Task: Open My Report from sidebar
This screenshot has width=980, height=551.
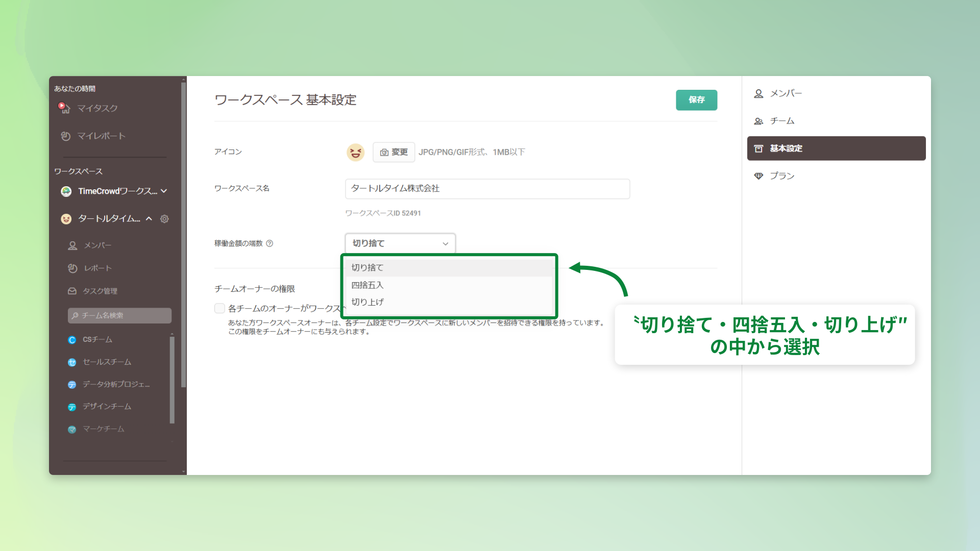Action: coord(101,136)
